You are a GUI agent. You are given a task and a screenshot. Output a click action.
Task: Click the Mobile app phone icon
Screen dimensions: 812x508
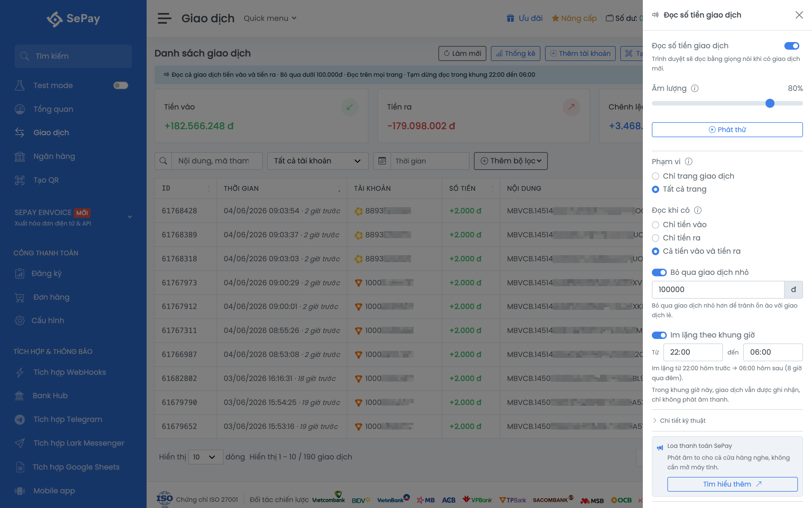(x=20, y=491)
